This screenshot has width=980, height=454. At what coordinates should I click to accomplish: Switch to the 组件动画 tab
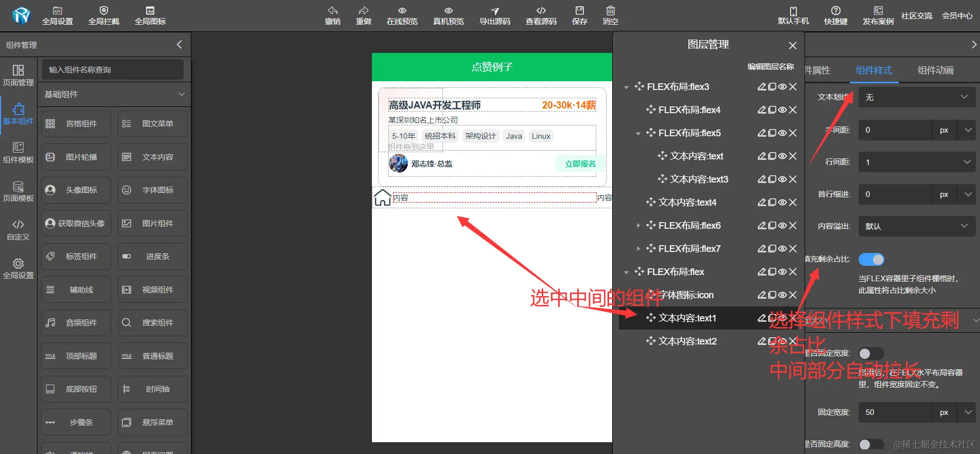point(936,70)
